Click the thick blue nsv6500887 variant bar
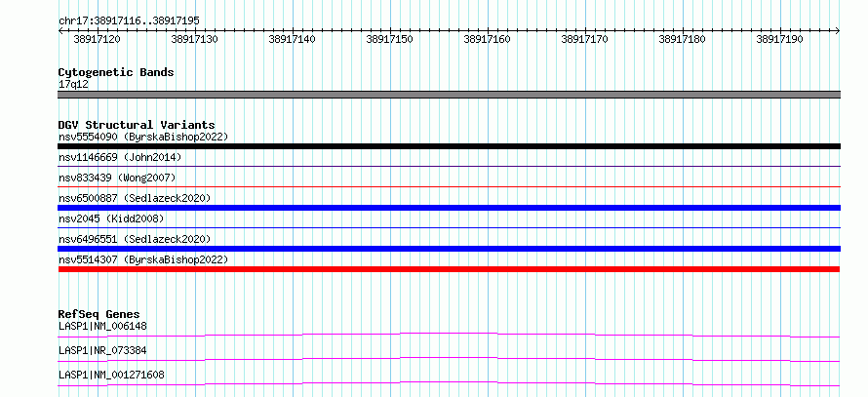Image resolution: width=868 pixels, height=397 pixels. pos(449,208)
